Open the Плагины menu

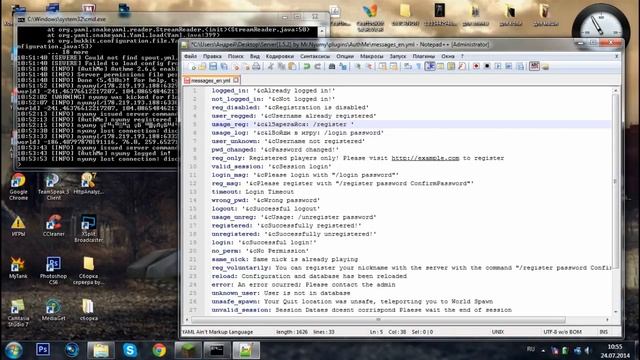(423, 56)
